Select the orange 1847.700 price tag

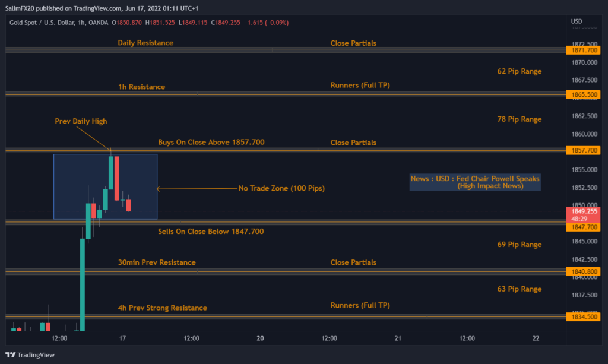point(583,226)
